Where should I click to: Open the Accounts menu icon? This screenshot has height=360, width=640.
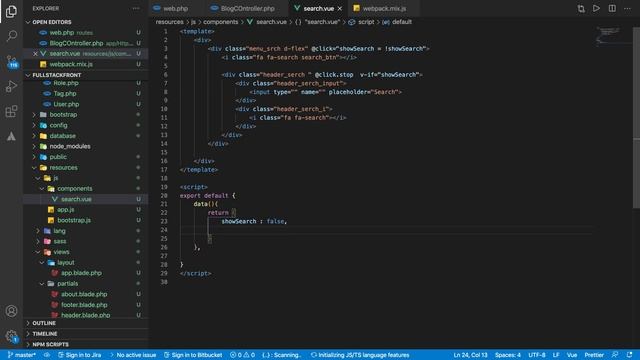tap(11, 311)
